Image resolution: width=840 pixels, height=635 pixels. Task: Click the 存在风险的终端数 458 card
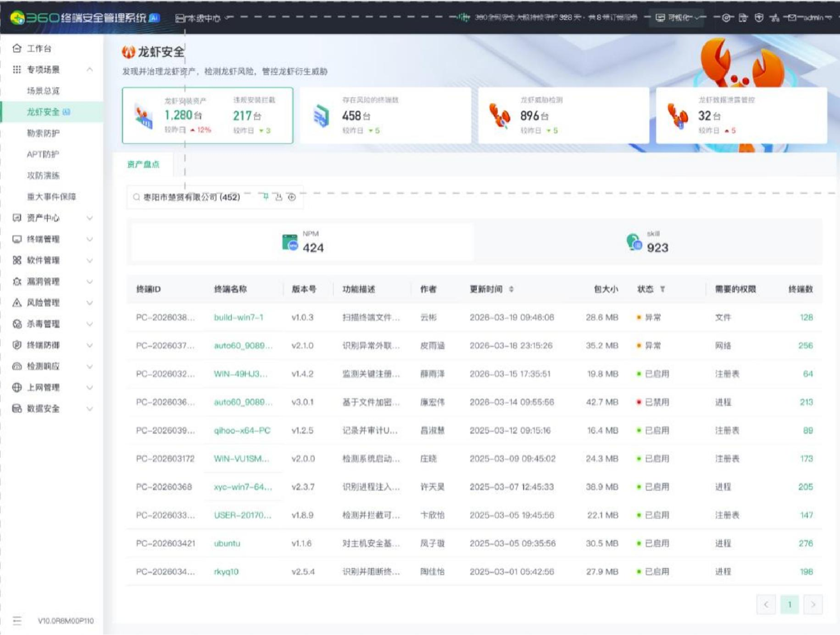pos(385,116)
